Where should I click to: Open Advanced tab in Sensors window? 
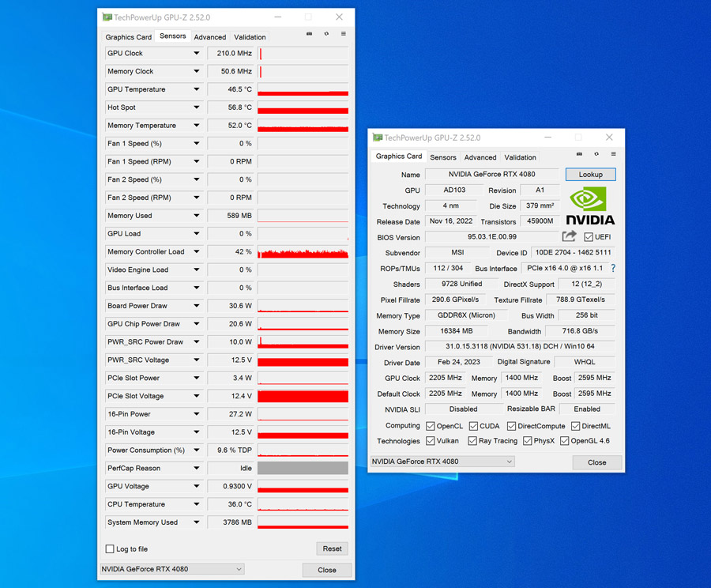coord(210,37)
